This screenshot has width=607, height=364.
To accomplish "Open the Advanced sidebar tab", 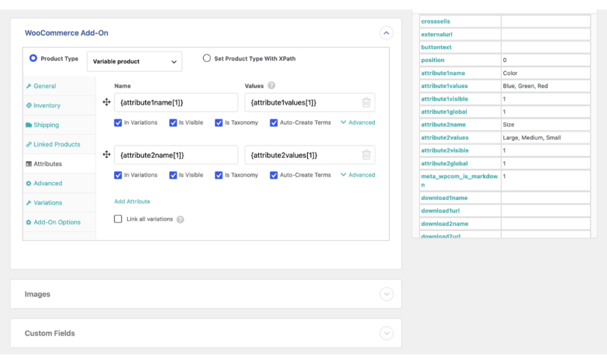I will click(x=59, y=183).
